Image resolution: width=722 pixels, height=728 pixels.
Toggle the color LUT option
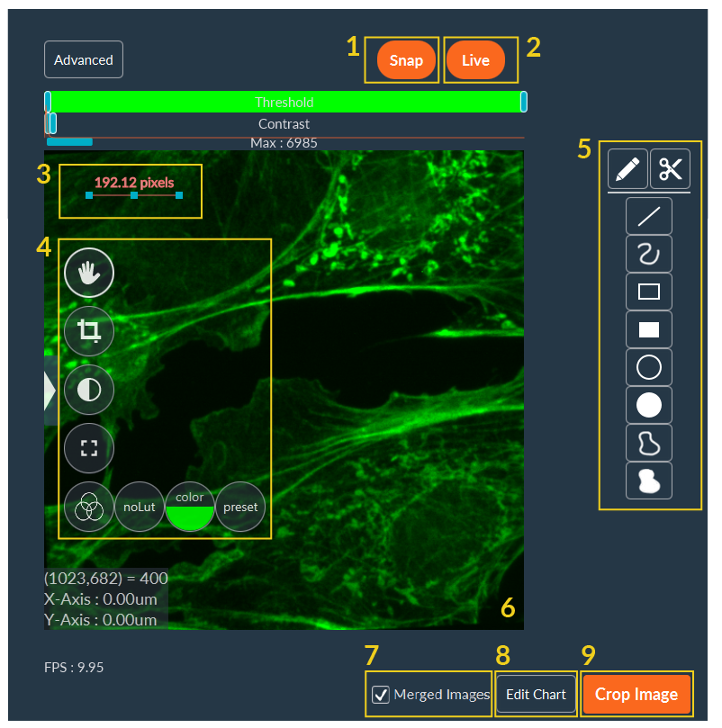pos(190,506)
